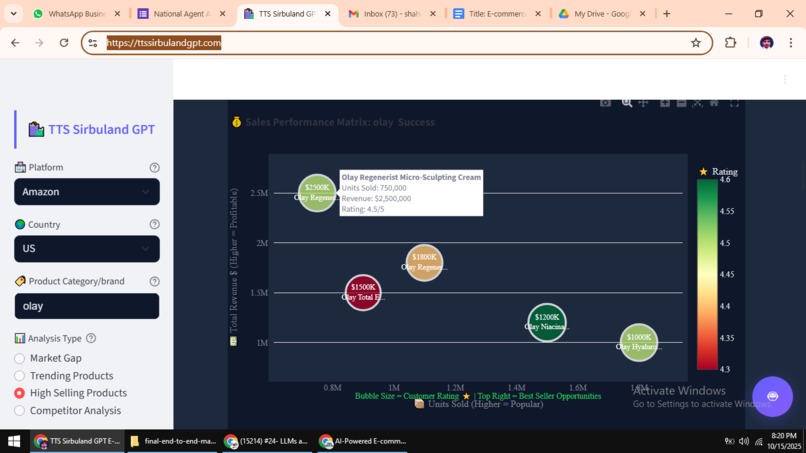
Task: Open the Windows Start menu
Action: pyautogui.click(x=14, y=441)
